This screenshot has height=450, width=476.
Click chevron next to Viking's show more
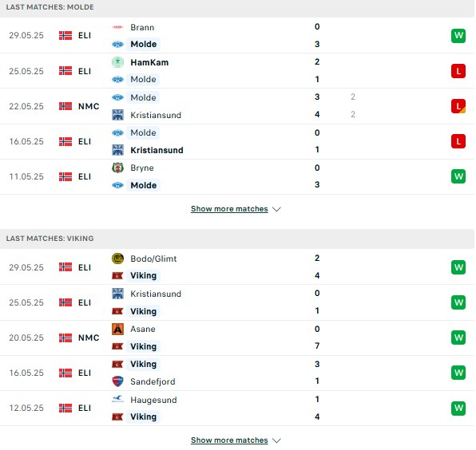point(276,440)
